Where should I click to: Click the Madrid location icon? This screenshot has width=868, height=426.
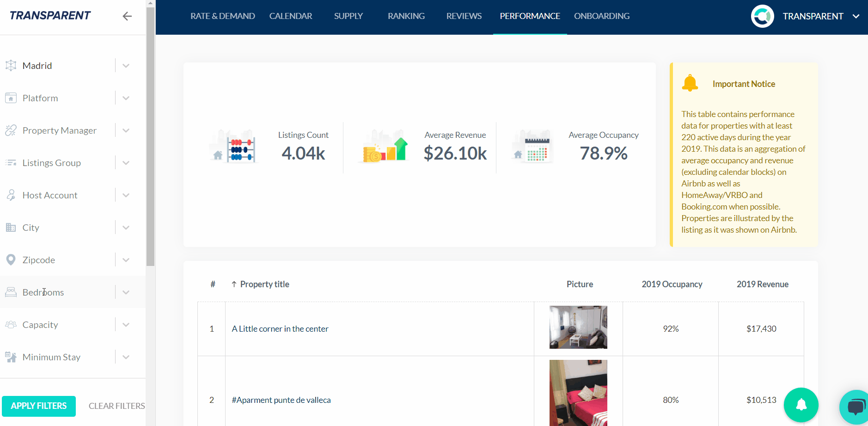tap(11, 66)
